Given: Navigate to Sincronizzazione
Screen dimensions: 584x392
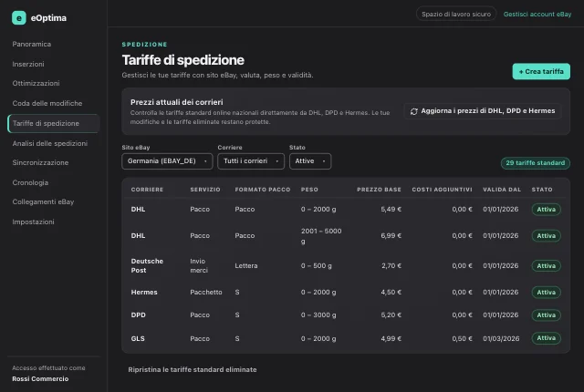Looking at the screenshot, I should (x=40, y=162).
